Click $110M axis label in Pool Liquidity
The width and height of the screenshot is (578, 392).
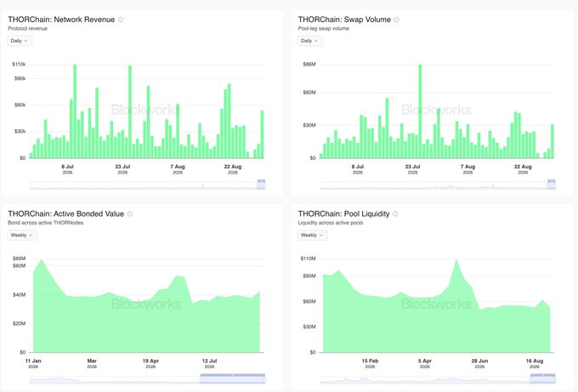(309, 258)
